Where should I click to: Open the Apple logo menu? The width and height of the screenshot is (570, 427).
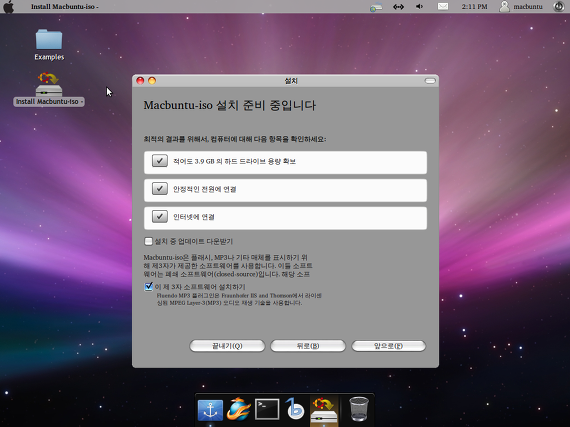coord(8,7)
